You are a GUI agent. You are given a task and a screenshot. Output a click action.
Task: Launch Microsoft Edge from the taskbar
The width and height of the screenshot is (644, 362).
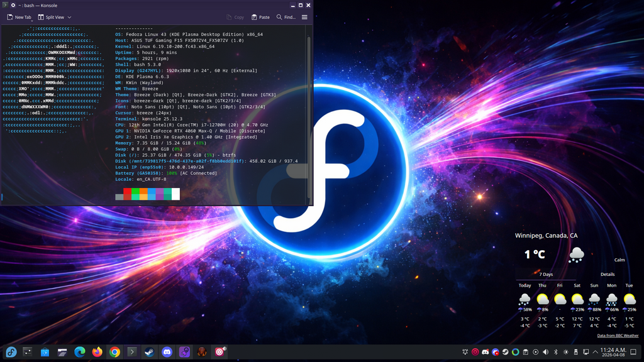click(x=80, y=352)
